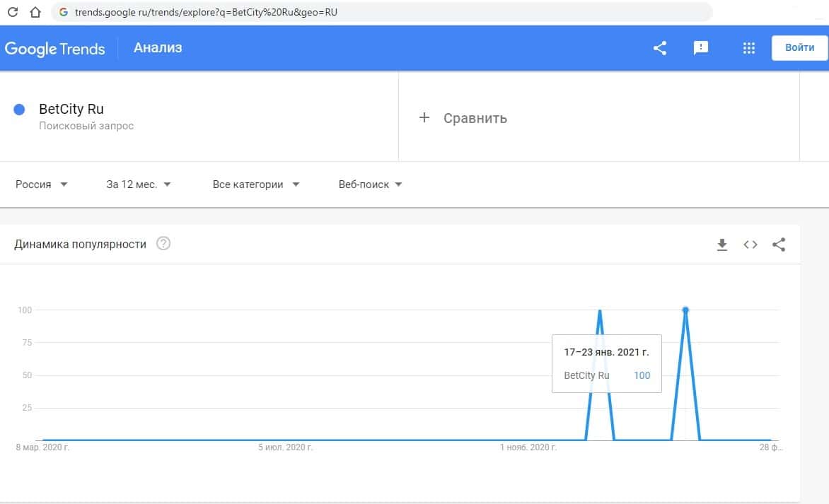
Task: Expand the Все категории dropdown
Action: (x=256, y=184)
